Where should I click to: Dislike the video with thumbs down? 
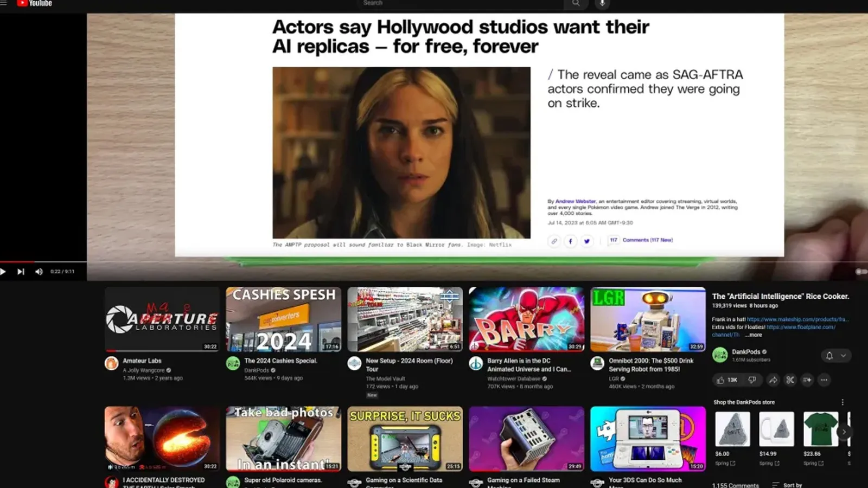(x=752, y=380)
